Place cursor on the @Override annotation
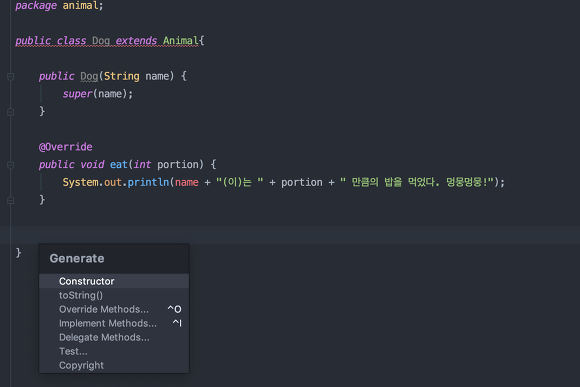The image size is (580, 387). (x=65, y=147)
